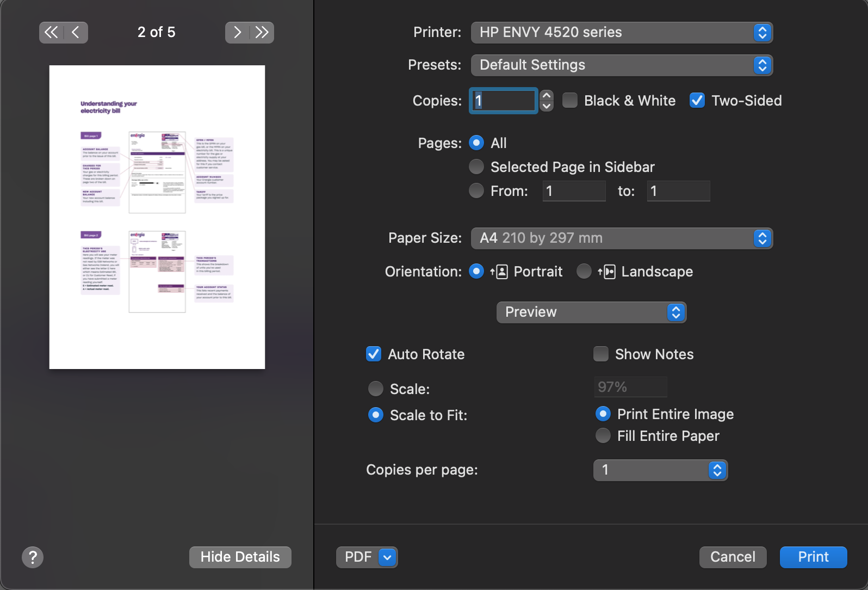Screen dimensions: 868x590
Task: Jump to first page of preview
Action: click(51, 33)
